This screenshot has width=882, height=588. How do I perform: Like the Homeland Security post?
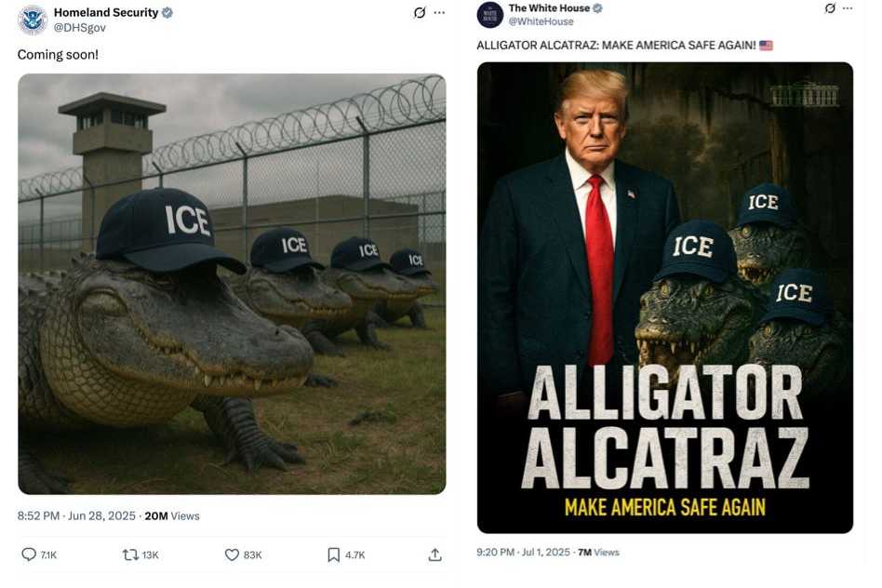point(233,555)
